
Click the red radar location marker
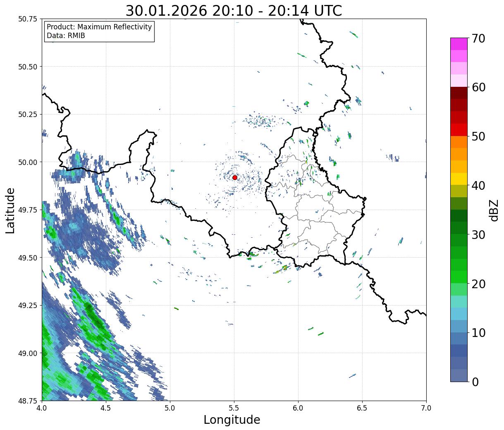tap(235, 177)
